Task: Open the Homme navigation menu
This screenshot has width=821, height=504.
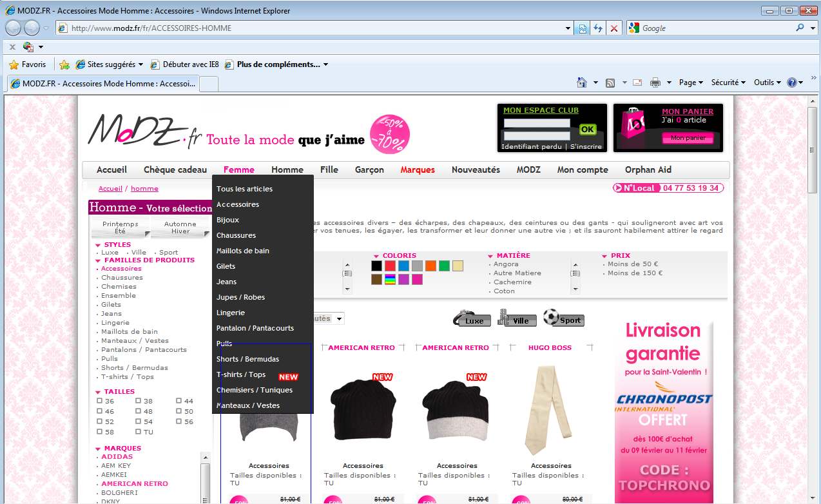Action: click(x=287, y=170)
